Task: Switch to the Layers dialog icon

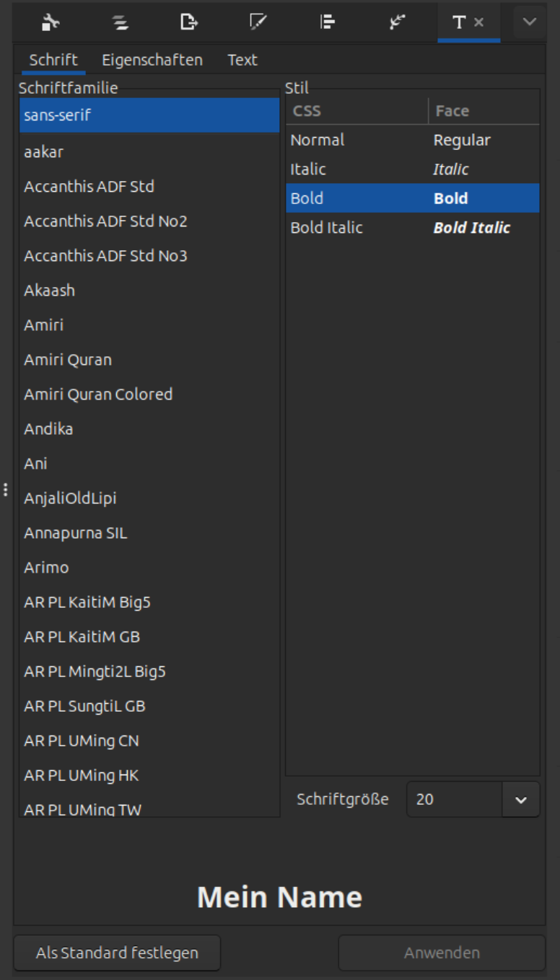Action: 120,22
